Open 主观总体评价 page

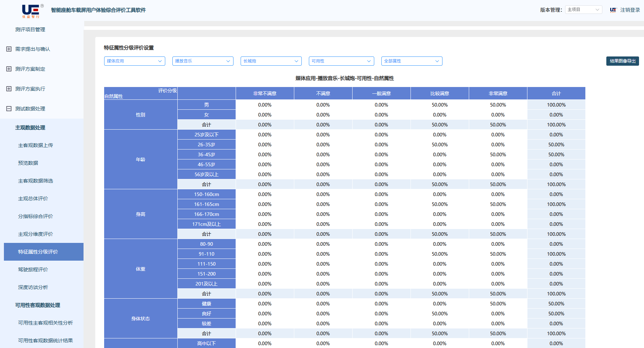[x=33, y=199]
